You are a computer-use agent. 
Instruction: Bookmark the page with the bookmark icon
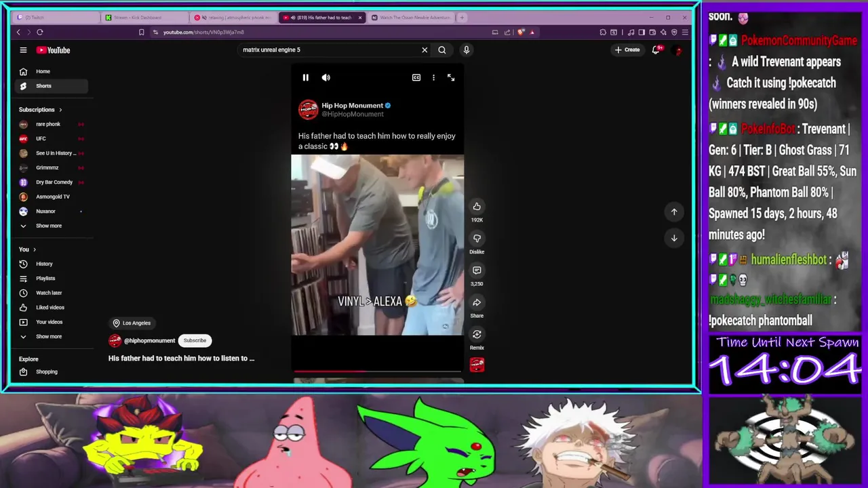141,32
